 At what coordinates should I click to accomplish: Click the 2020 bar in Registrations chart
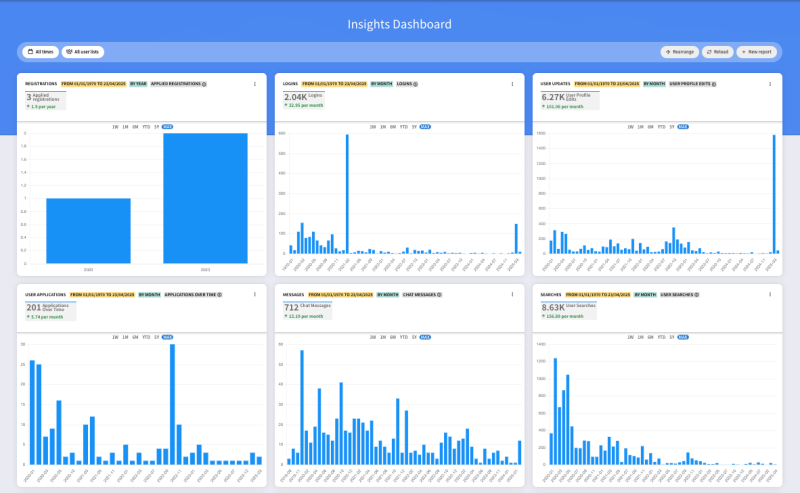pos(88,231)
